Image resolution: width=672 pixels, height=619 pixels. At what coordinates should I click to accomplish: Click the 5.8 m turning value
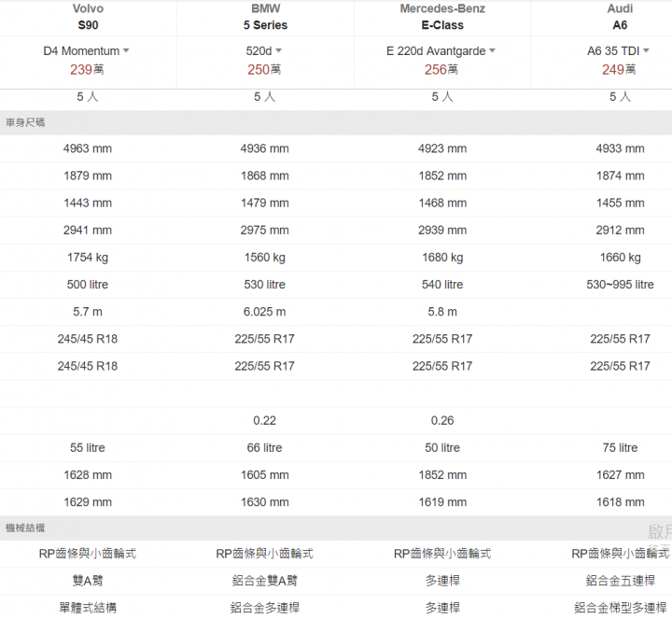point(442,312)
